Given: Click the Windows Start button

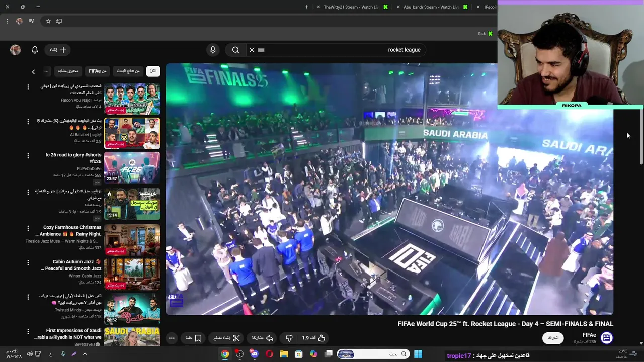Looking at the screenshot, I should (x=418, y=354).
